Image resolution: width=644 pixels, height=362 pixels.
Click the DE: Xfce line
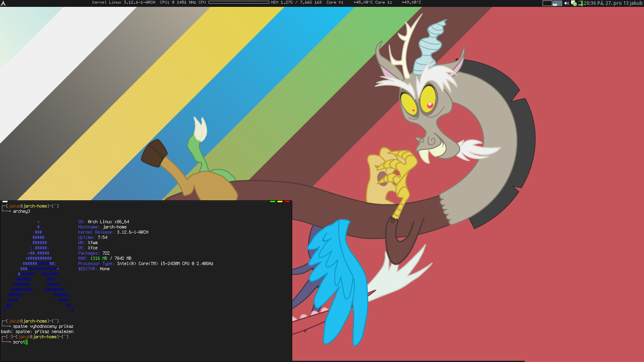point(88,248)
